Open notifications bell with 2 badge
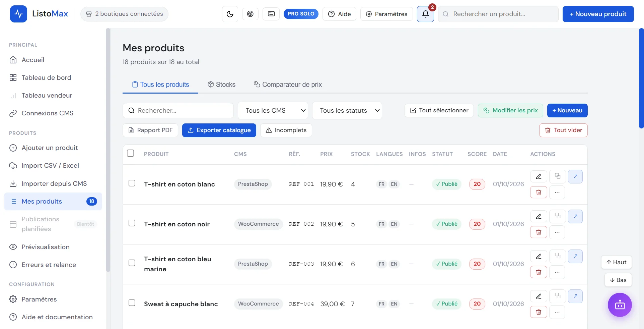This screenshot has height=329, width=644. pos(425,14)
